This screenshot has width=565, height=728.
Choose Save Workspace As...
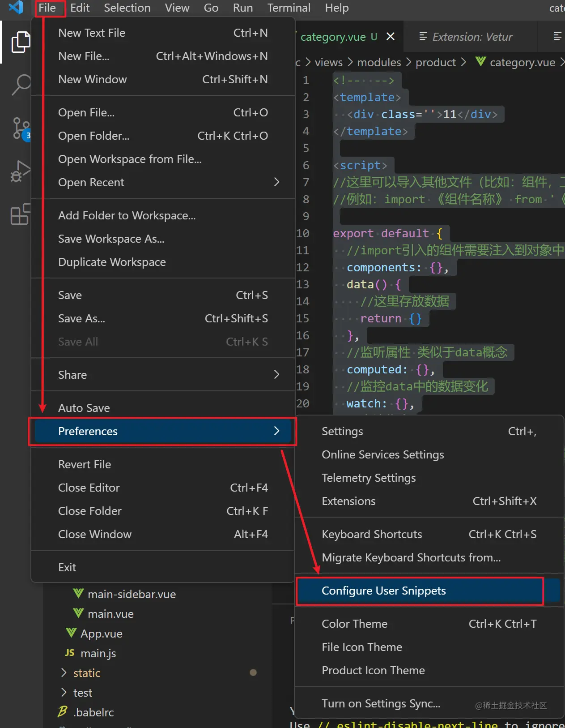(x=163, y=239)
